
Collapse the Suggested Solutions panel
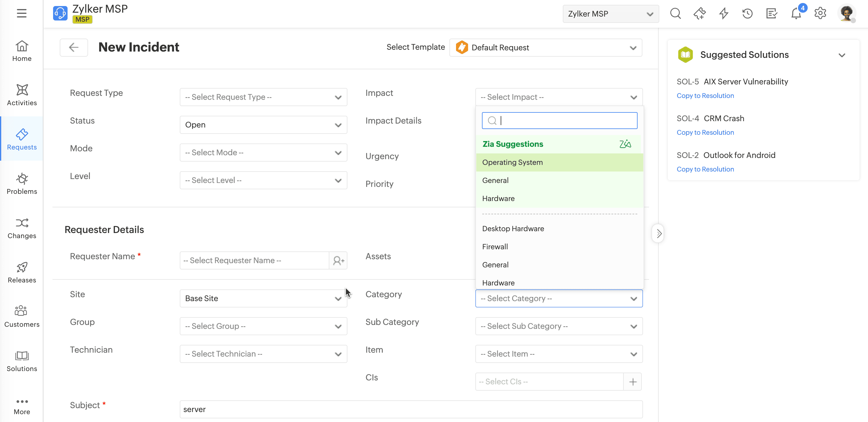(x=842, y=55)
